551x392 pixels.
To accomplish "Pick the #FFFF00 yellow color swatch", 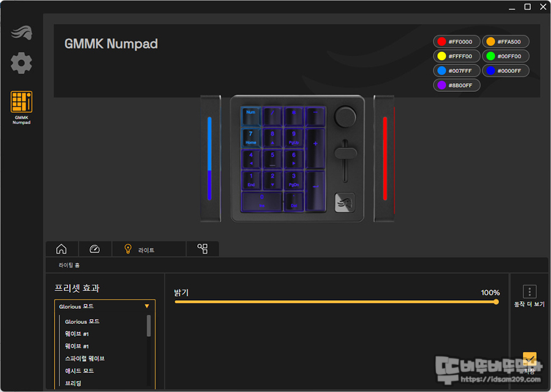I will click(456, 56).
